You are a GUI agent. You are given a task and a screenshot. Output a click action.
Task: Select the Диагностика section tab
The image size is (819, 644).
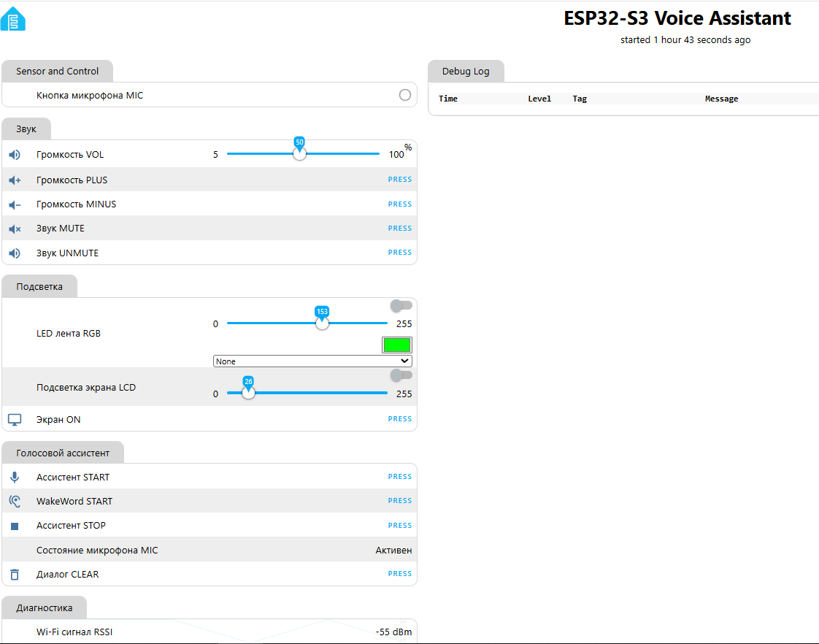[x=45, y=608]
